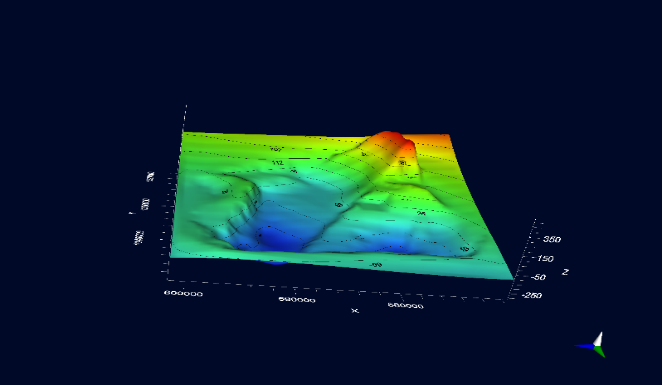The image size is (662, 385).
Task: Click the orientation axes triad icon
Action: pos(591,345)
